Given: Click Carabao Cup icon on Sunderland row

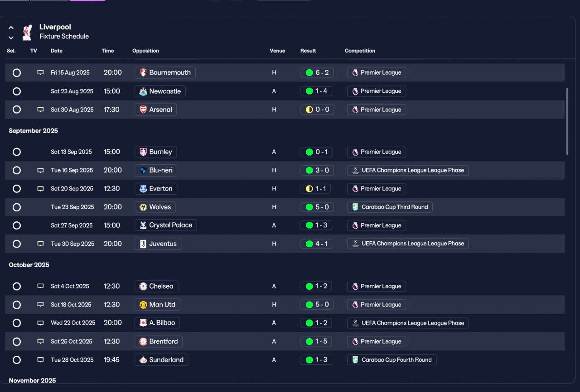Looking at the screenshot, I should click(355, 360).
